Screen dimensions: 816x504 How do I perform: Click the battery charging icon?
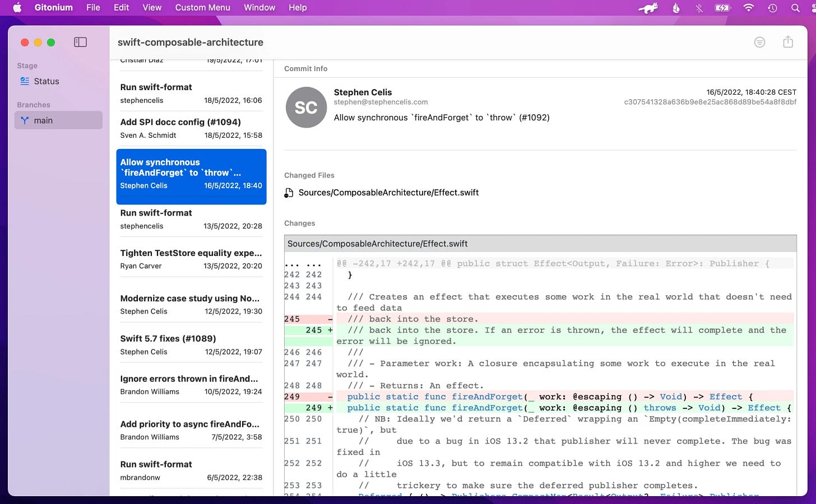(723, 8)
